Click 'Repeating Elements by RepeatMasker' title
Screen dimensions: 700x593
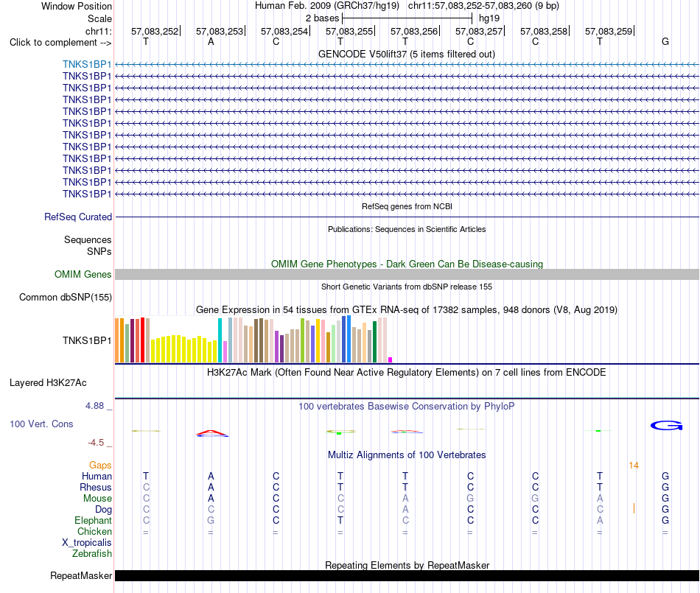point(407,565)
